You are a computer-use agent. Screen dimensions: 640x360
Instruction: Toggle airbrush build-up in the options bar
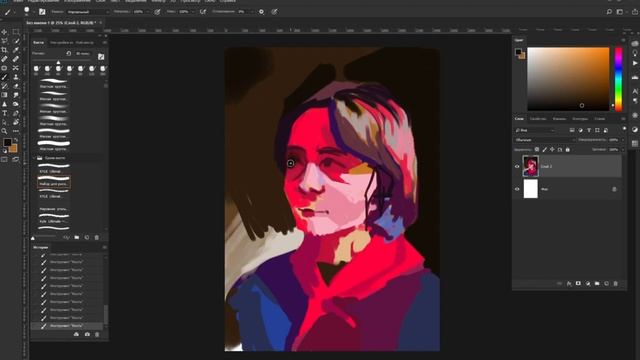[x=203, y=12]
